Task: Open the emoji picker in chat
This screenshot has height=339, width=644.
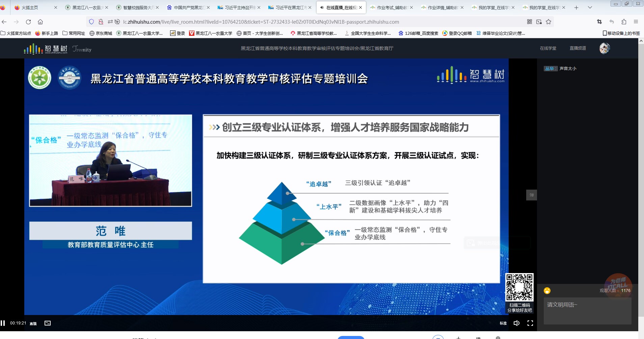Action: click(x=547, y=291)
